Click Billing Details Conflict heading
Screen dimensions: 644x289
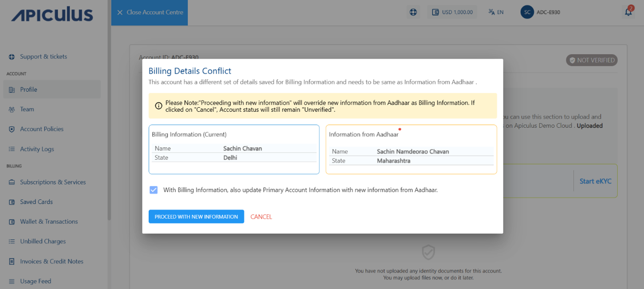point(190,71)
